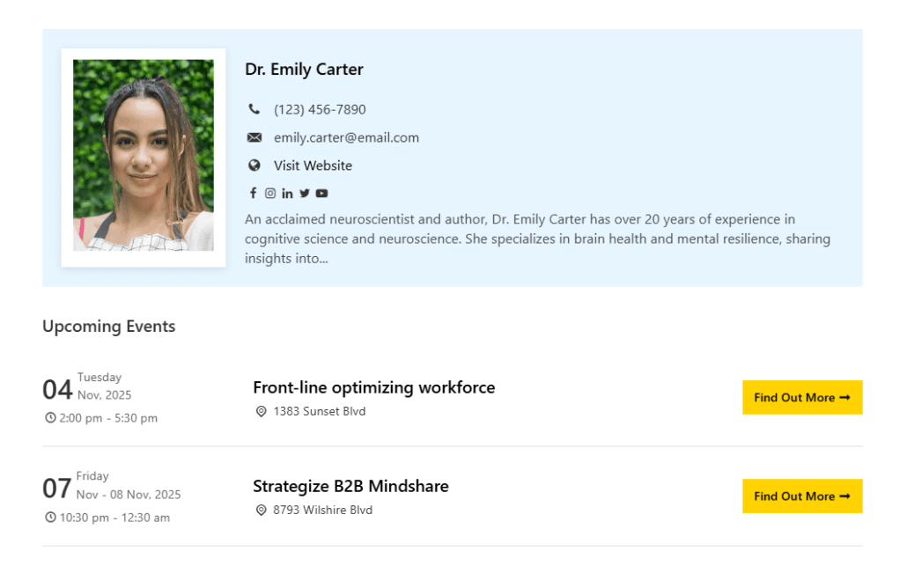Open the Twitter social icon
The image size is (907, 588).
click(305, 193)
